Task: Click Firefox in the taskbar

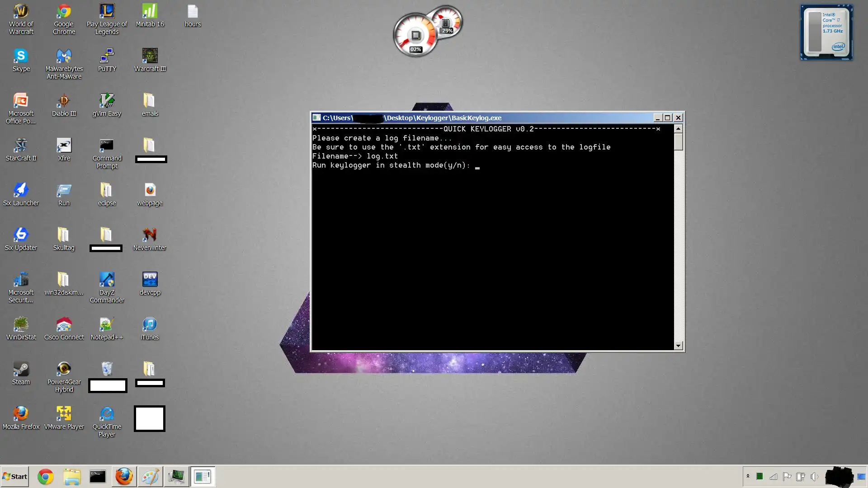Action: click(124, 477)
